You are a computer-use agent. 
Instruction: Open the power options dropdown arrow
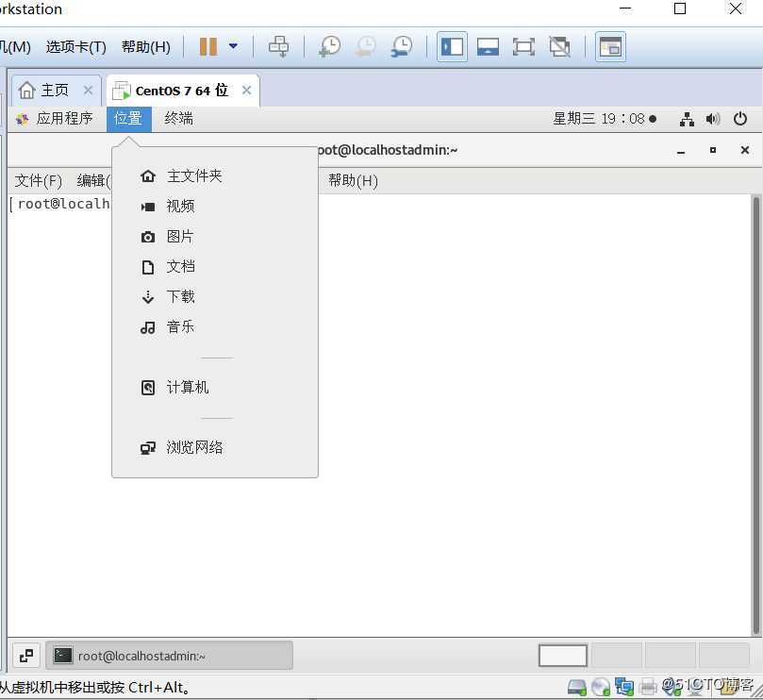pos(233,46)
